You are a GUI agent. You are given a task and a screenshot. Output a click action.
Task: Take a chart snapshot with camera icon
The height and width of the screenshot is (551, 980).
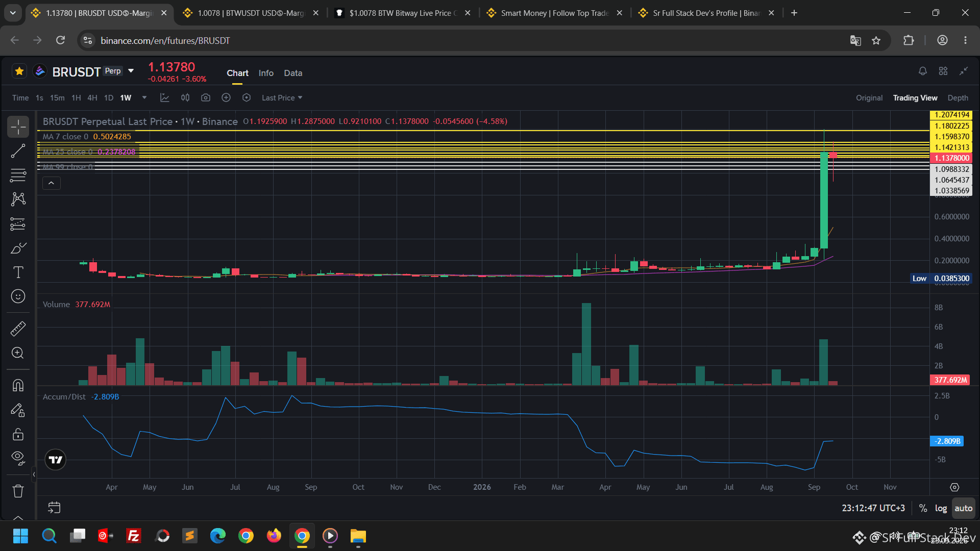(x=206, y=97)
